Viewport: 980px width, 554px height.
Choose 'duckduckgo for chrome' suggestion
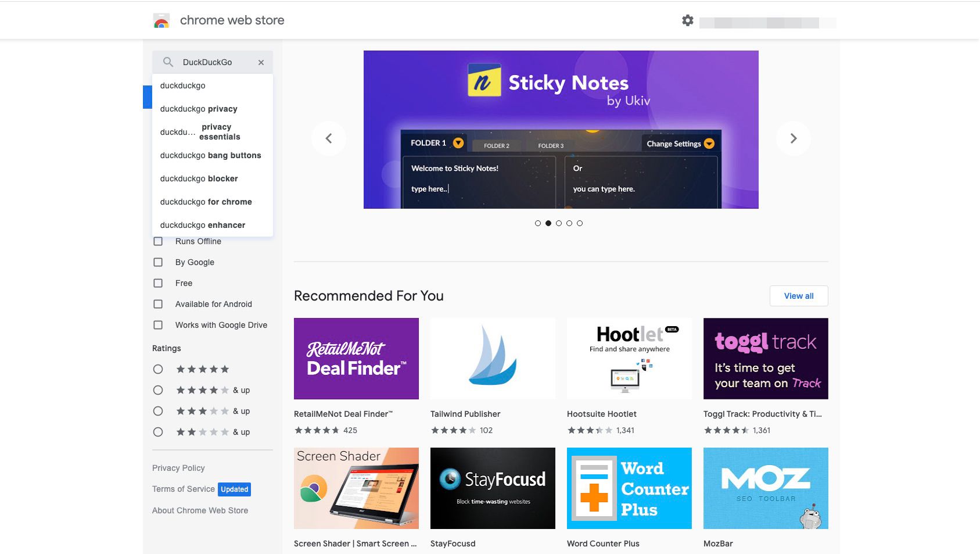(x=213, y=202)
